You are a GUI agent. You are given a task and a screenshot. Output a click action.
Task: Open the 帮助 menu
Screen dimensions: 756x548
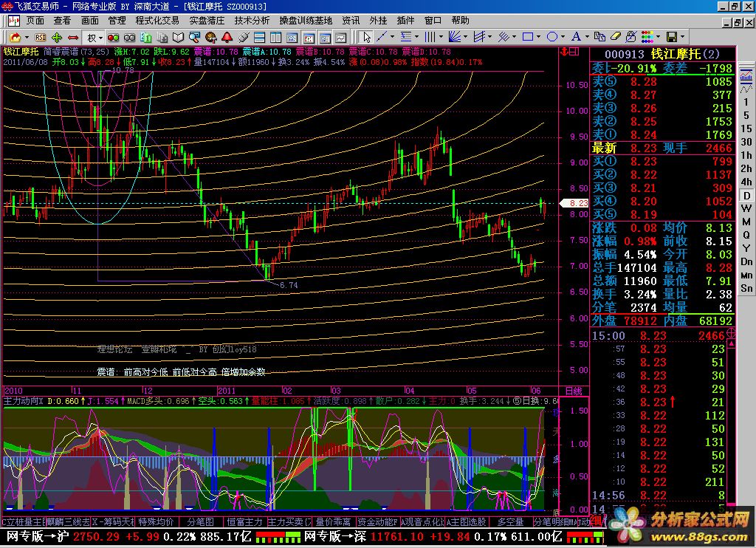[x=461, y=20]
